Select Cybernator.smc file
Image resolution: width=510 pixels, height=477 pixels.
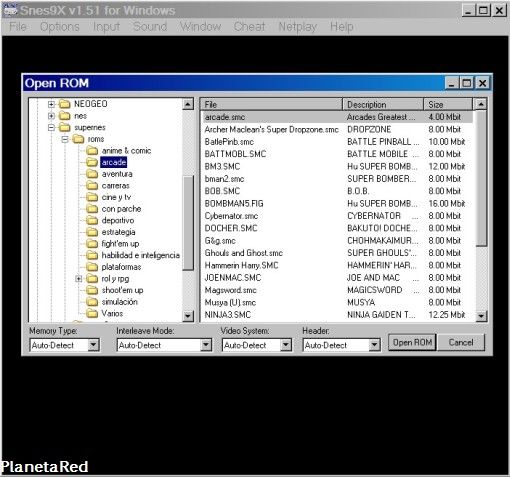click(x=337, y=216)
